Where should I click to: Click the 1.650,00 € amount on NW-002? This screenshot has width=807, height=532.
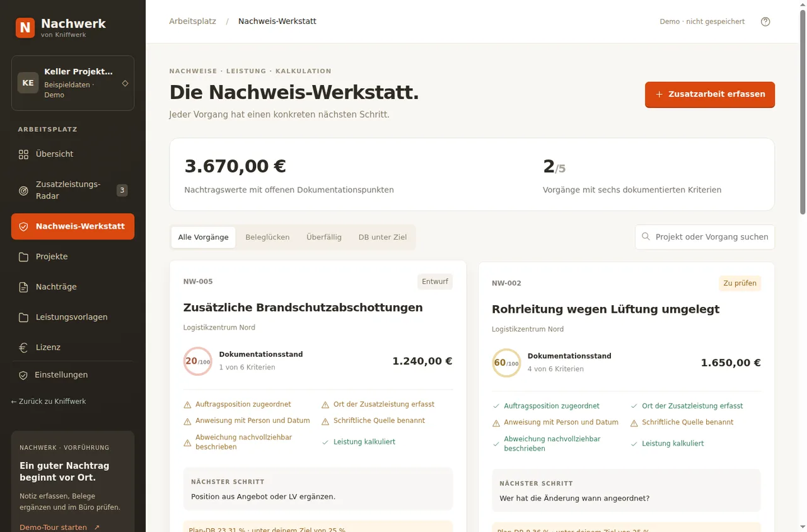tap(731, 363)
